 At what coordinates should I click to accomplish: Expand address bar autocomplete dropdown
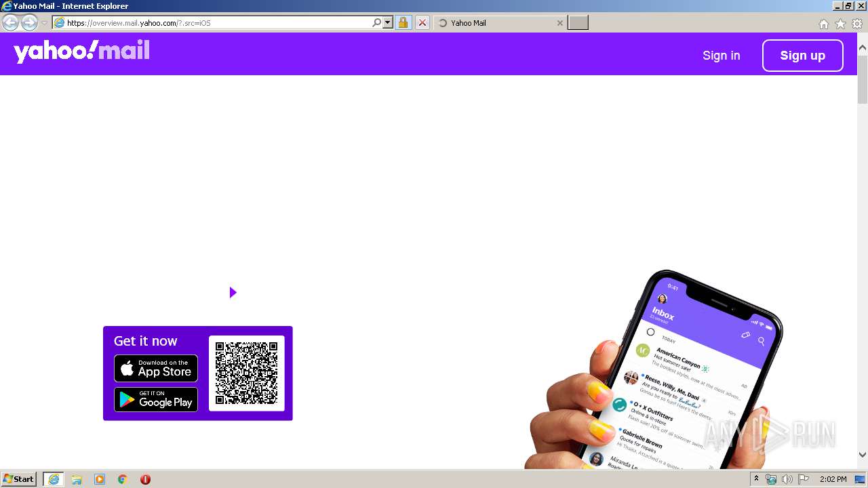388,23
